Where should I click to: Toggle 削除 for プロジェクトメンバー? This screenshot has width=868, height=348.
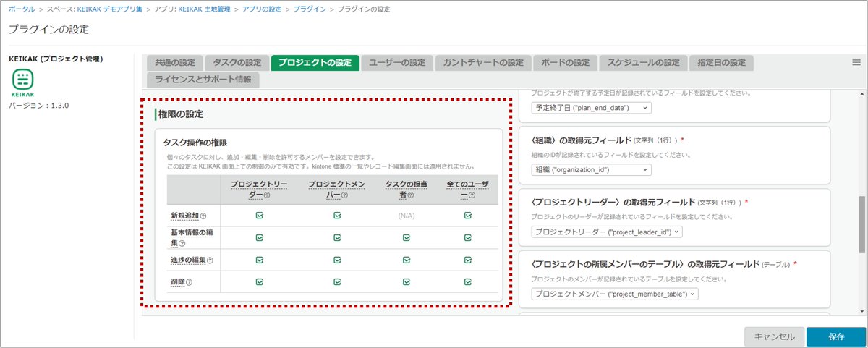coord(337,281)
